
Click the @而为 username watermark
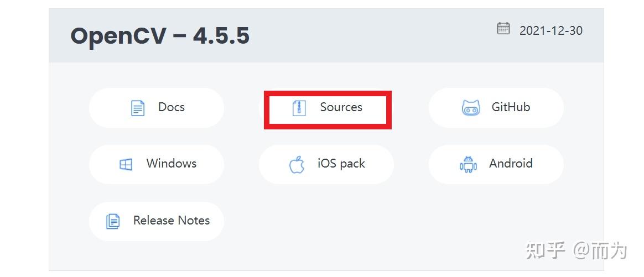[x=600, y=250]
